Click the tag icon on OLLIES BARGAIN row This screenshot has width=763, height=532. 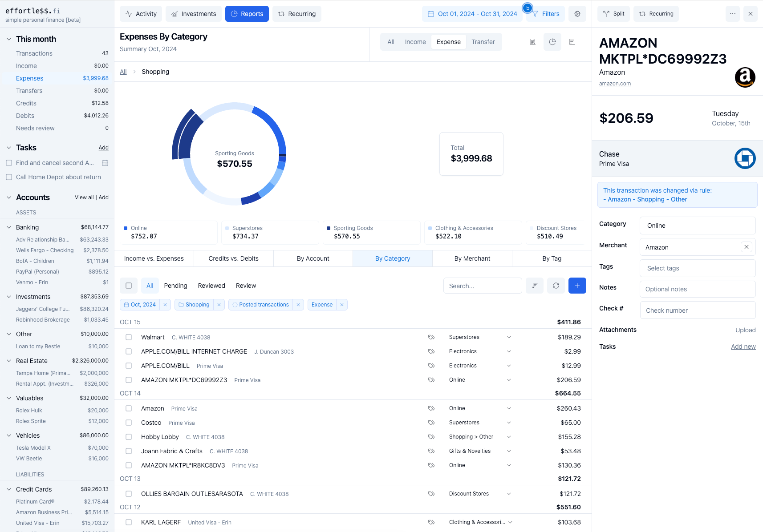tap(431, 494)
